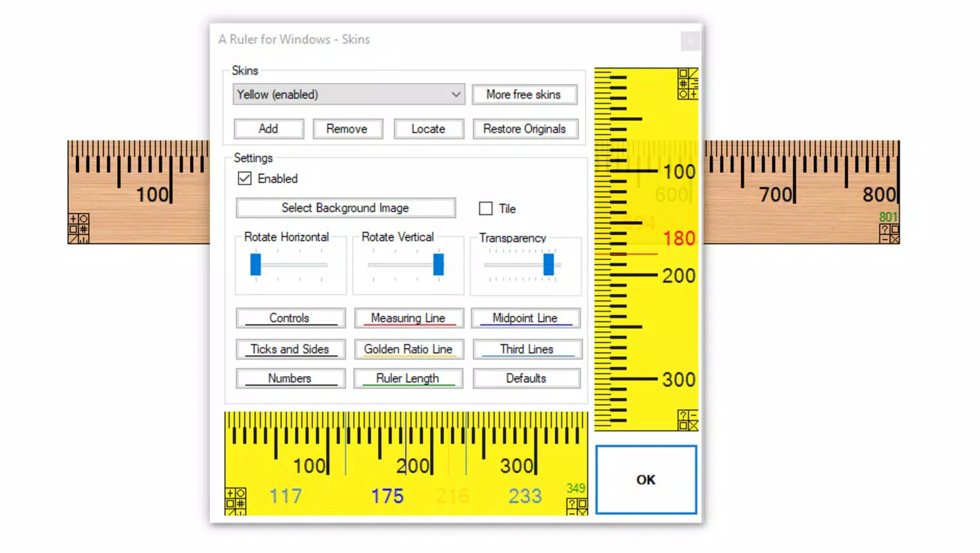This screenshot has width=980, height=553.
Task: Click the More free skins button
Action: click(x=524, y=95)
